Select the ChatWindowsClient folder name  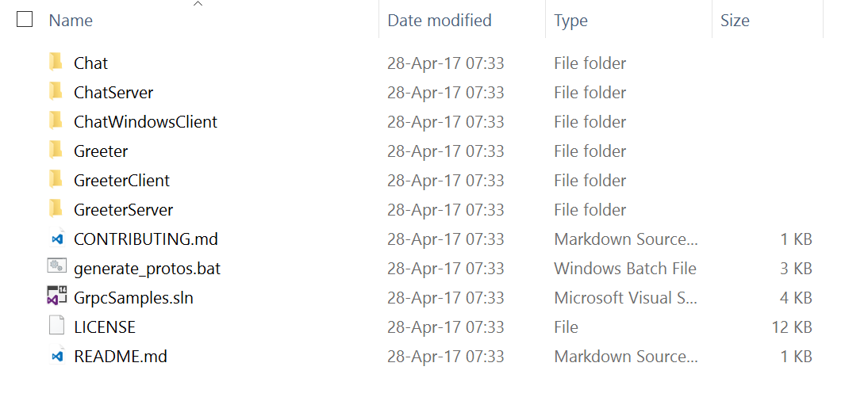tap(145, 122)
